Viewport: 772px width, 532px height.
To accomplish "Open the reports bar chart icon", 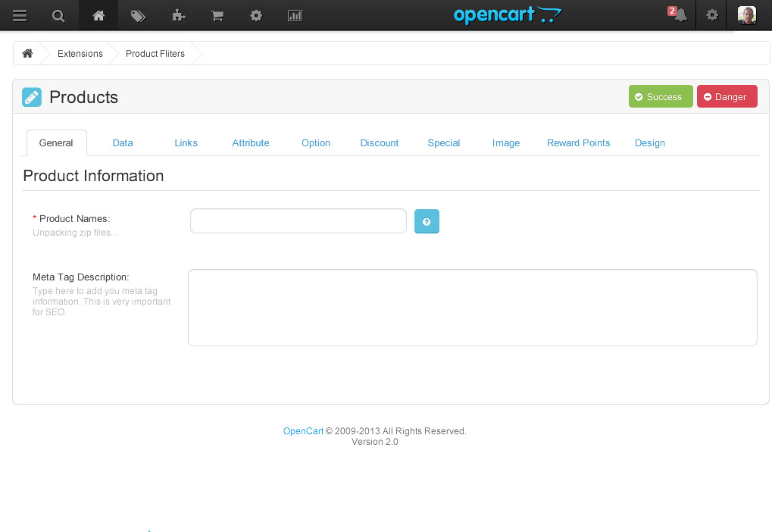I will (x=295, y=16).
